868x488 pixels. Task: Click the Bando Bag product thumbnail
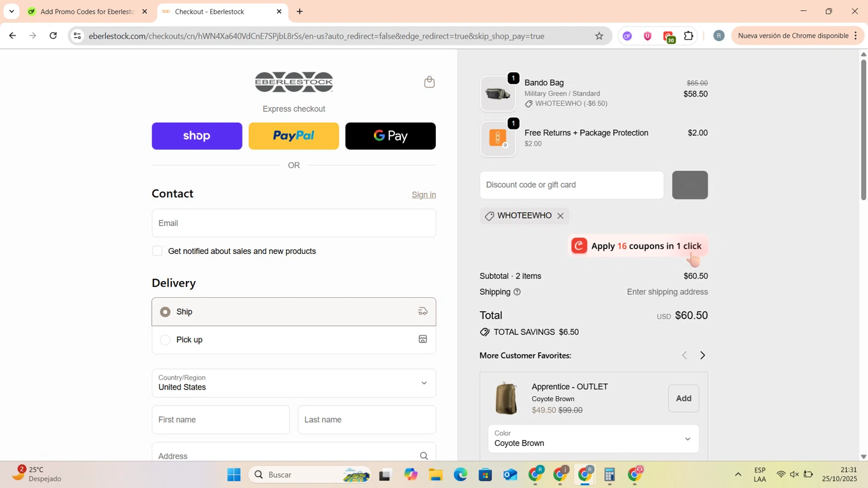tap(498, 94)
